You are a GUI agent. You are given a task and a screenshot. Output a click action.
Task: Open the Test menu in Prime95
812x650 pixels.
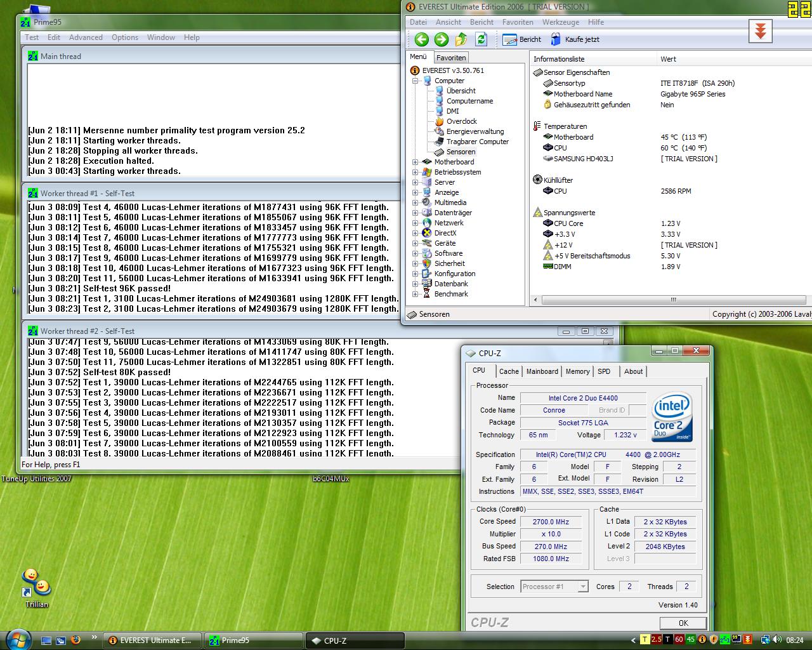(32, 37)
